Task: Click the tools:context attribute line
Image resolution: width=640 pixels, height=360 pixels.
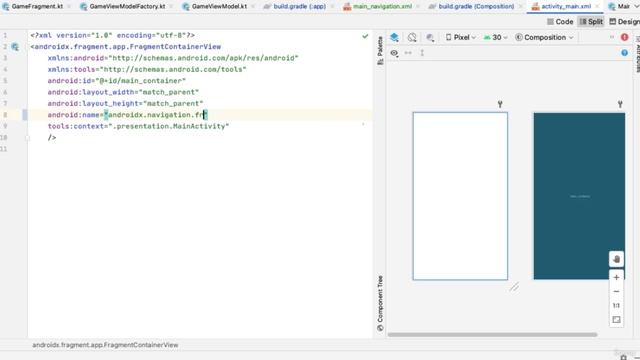Action: coord(138,127)
